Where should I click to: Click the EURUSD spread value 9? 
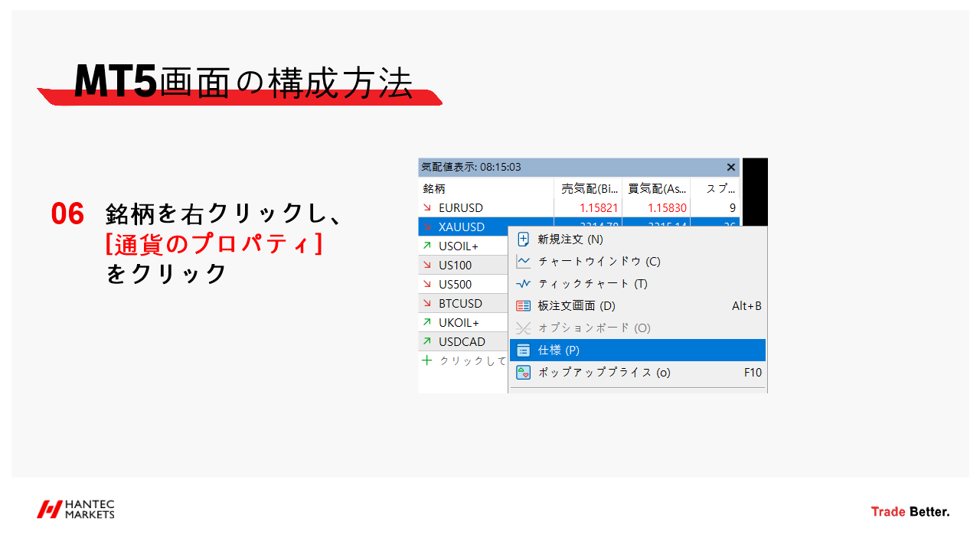(733, 208)
